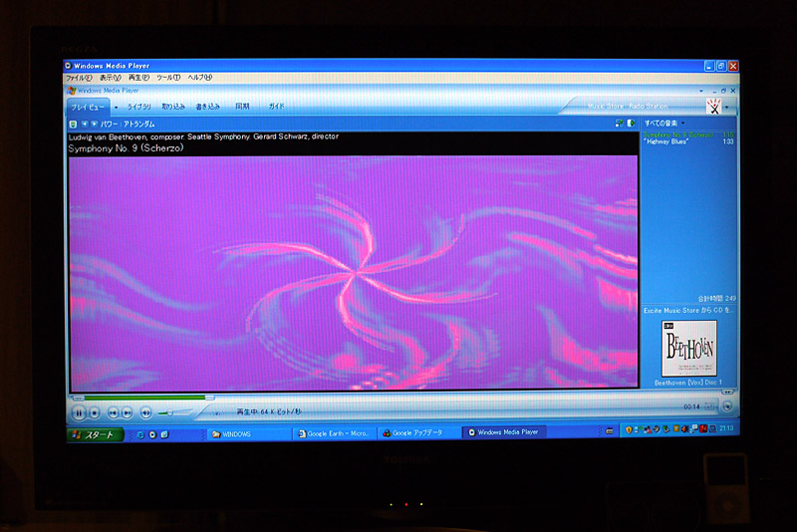Screen dimensions: 797x532
Task: Click the Windows スタート button
Action: 96,434
